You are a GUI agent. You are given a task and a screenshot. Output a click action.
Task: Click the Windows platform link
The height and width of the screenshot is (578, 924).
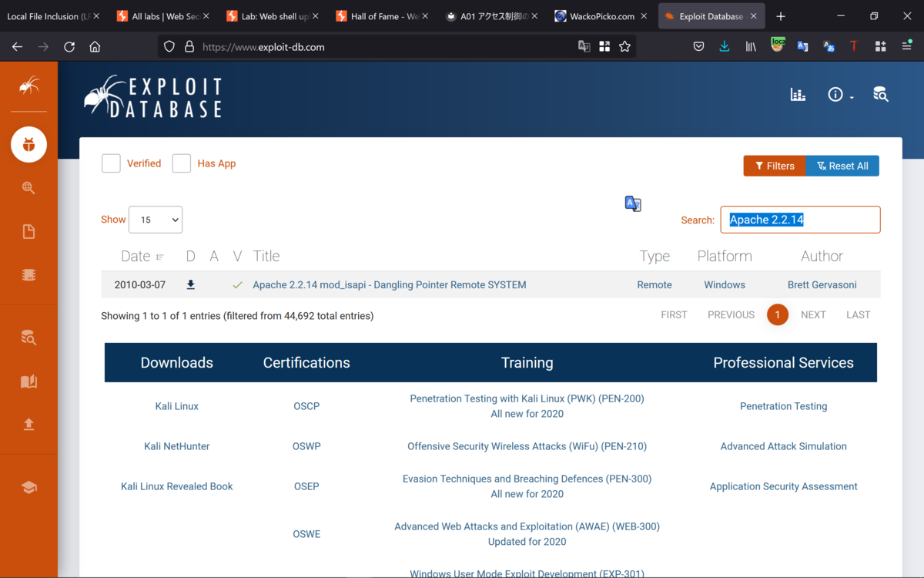point(725,285)
